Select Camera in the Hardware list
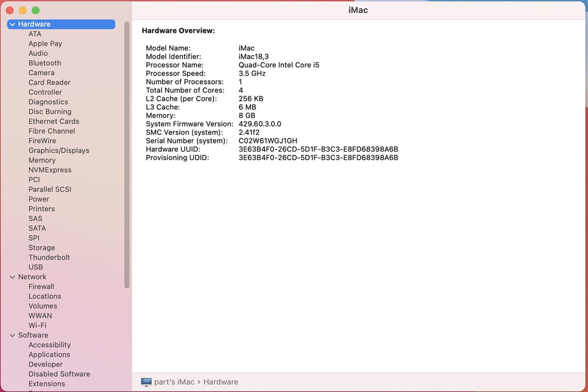The height and width of the screenshot is (392, 588). tap(42, 73)
